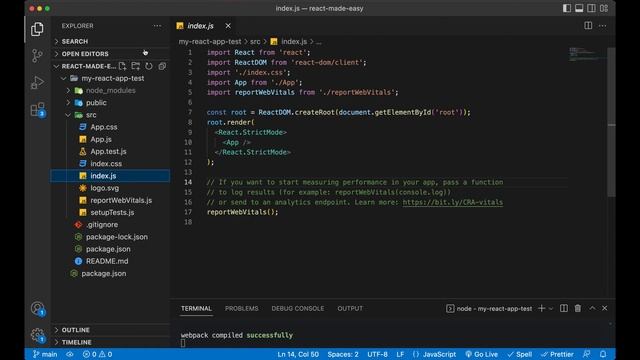Click src in the breadcrumb path
The height and width of the screenshot is (360, 640).
click(255, 42)
